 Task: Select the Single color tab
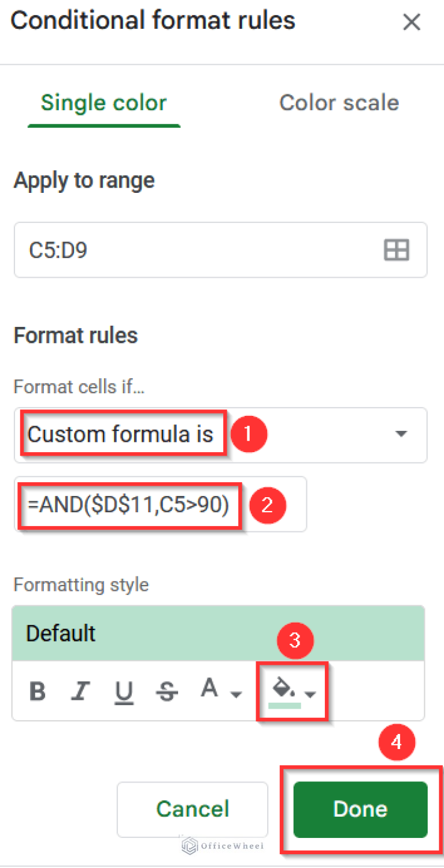103,102
